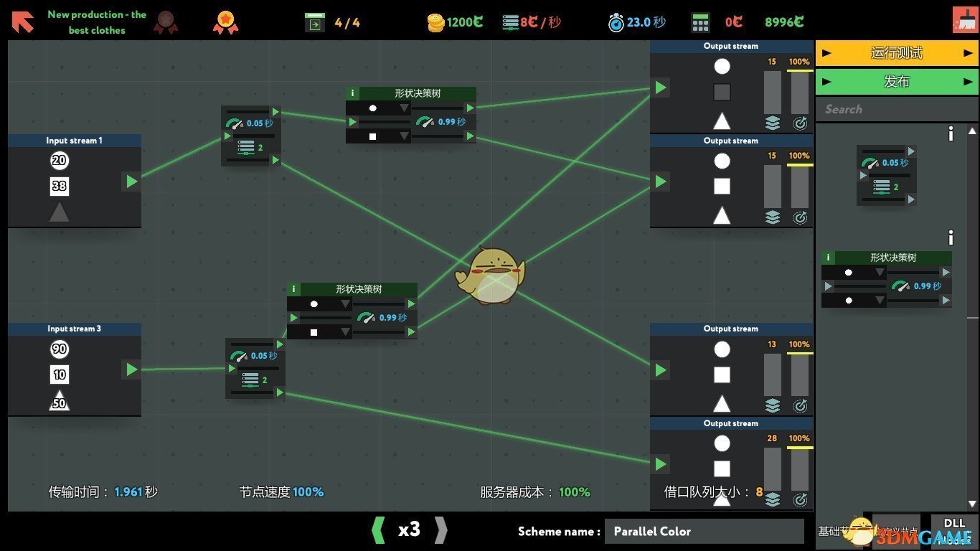Open the square dropdown on the upper 形状决策树 node
Image resolution: width=980 pixels, height=551 pixels.
pos(378,136)
